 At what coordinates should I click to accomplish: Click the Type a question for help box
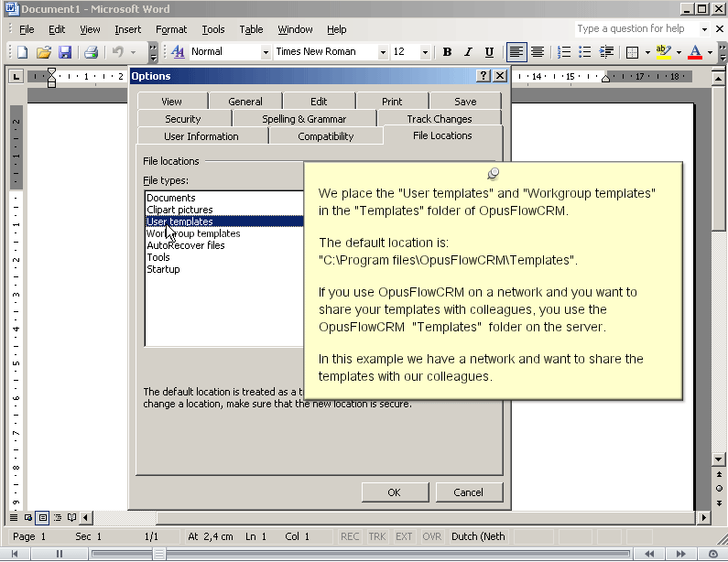click(x=637, y=28)
